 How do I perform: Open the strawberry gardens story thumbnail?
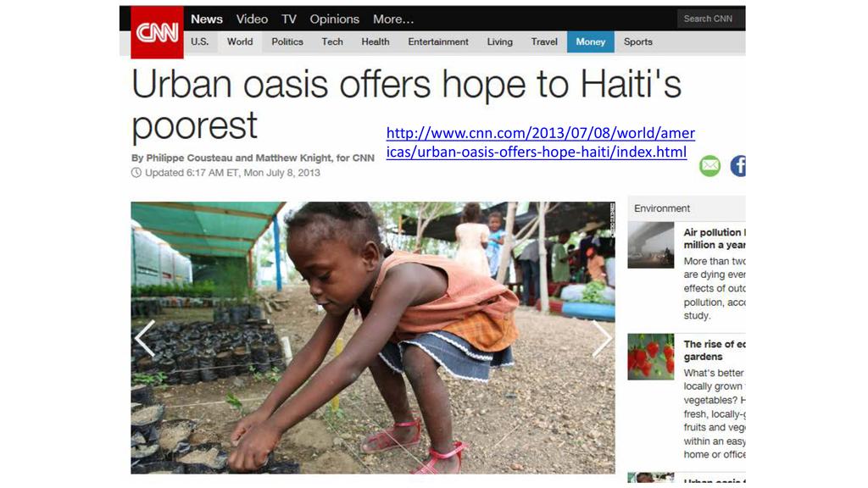coord(650,357)
